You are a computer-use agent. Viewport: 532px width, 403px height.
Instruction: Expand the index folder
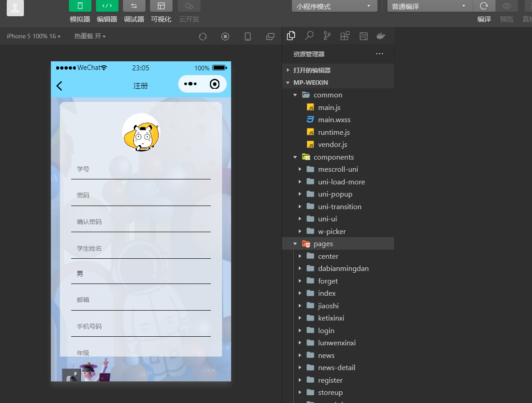[338, 293]
